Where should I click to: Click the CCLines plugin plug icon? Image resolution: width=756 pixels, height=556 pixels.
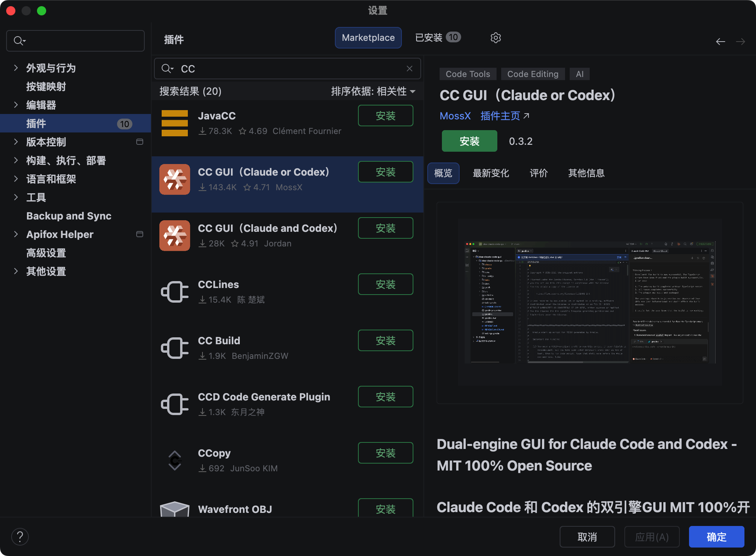click(174, 292)
